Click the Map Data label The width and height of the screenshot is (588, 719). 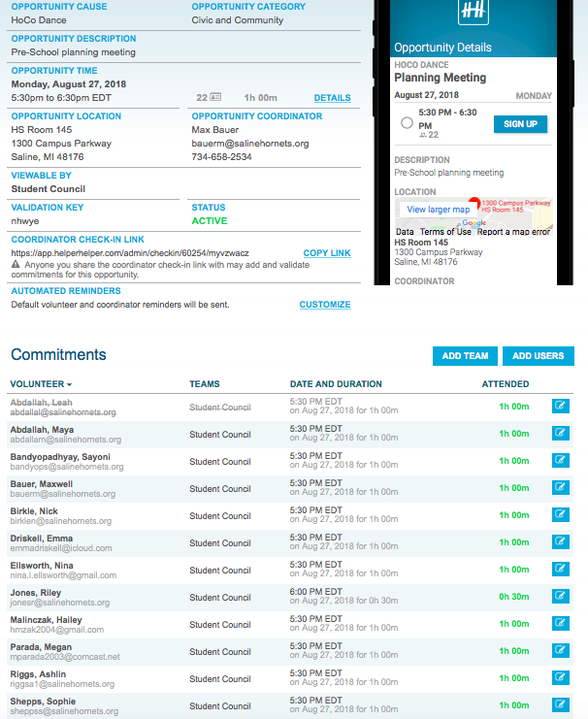405,232
